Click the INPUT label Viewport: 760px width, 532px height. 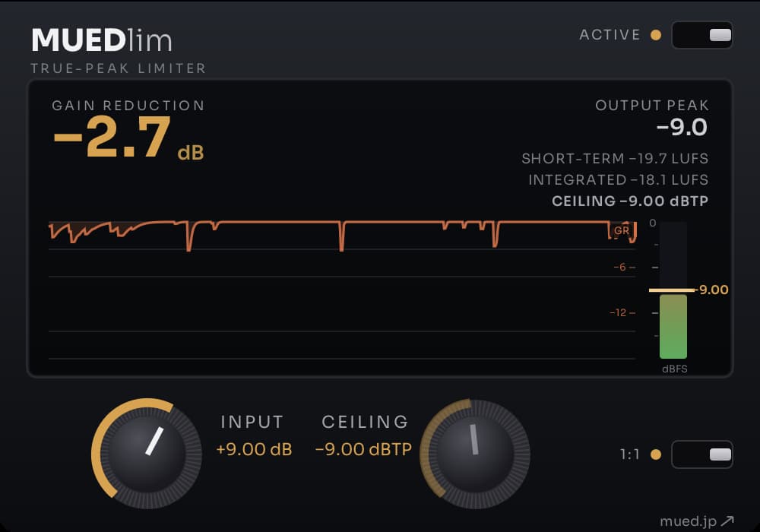click(252, 422)
